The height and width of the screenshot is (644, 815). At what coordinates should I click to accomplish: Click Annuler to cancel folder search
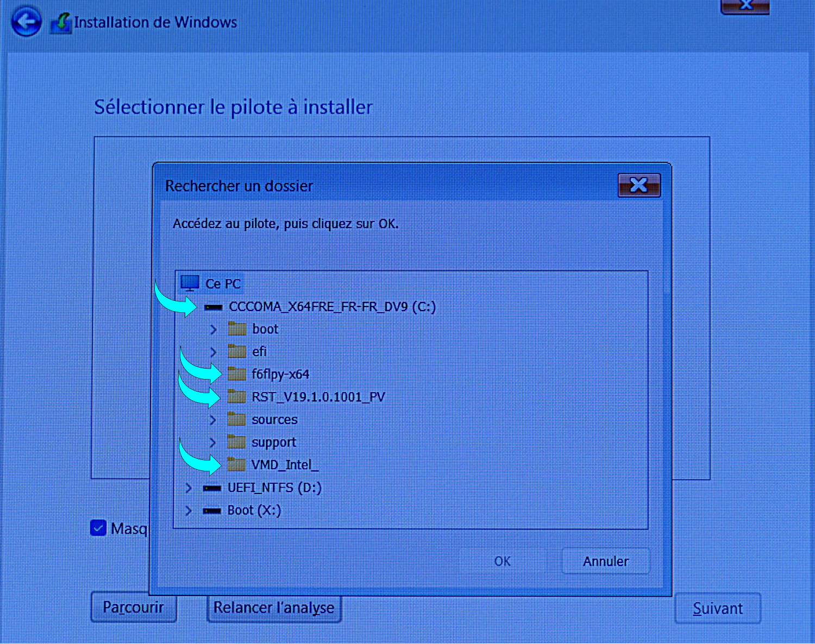pos(606,561)
